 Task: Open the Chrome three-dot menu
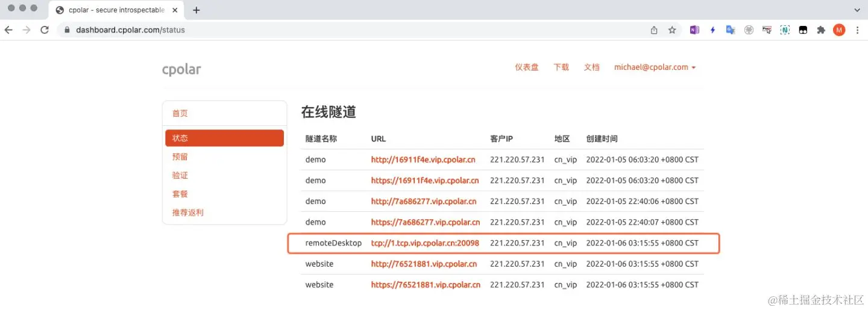[x=858, y=30]
